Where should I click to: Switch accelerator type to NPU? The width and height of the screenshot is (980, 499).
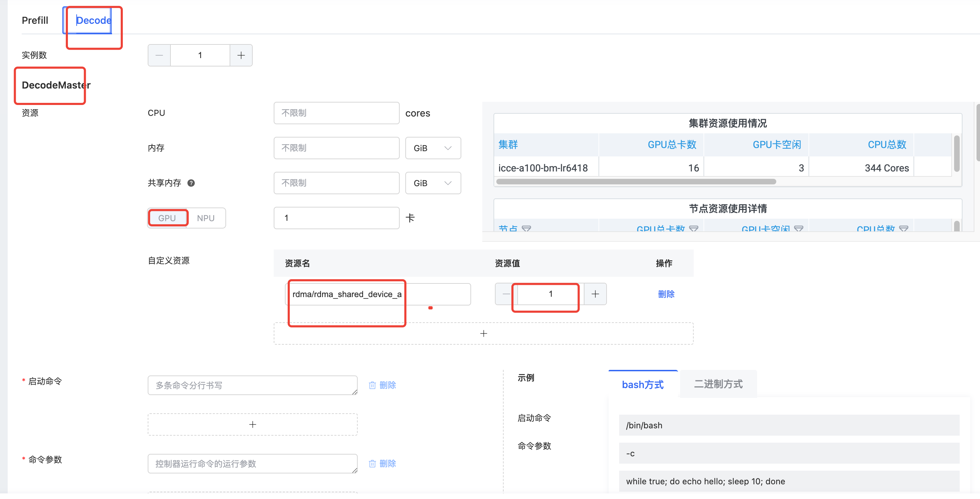[x=206, y=218]
